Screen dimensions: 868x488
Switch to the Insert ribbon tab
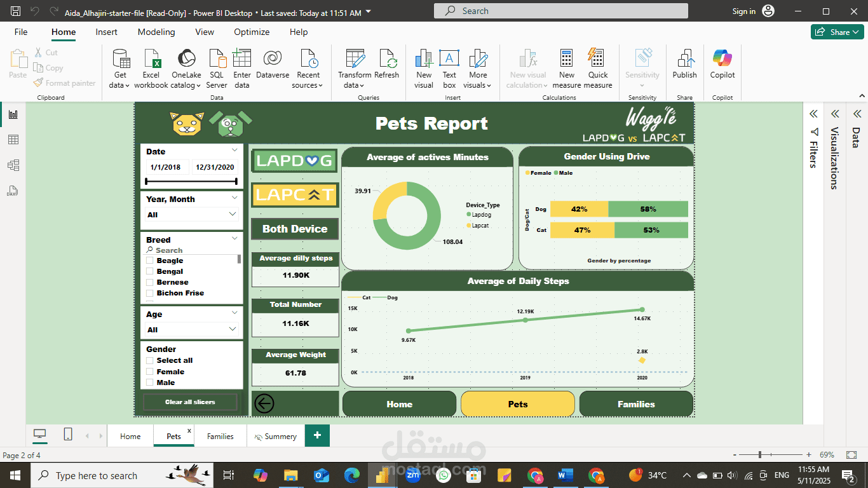(107, 32)
